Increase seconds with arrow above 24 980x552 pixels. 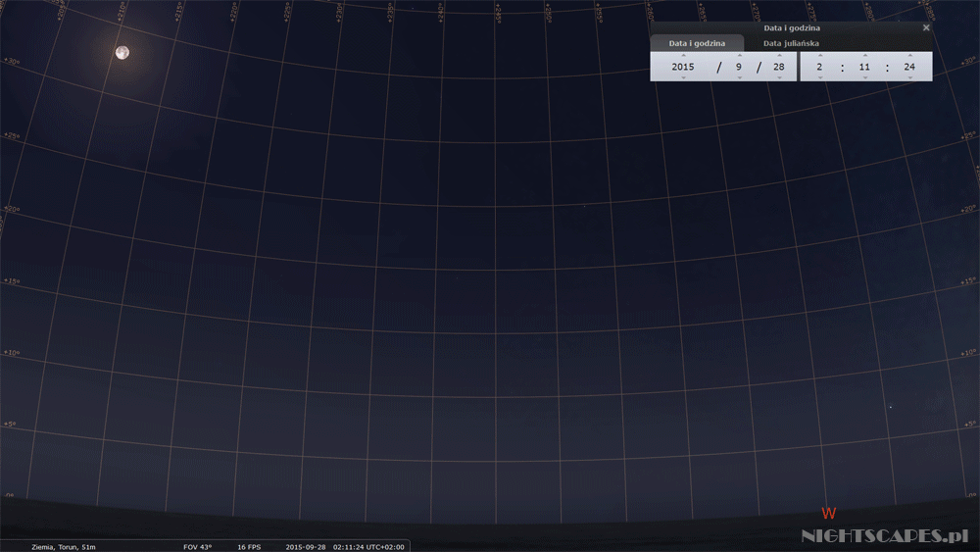point(910,55)
